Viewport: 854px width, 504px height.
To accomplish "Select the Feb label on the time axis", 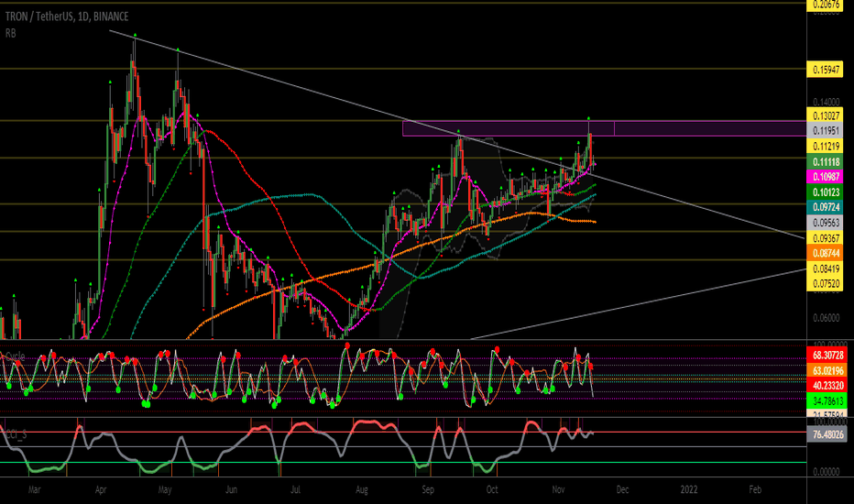I will click(x=755, y=489).
